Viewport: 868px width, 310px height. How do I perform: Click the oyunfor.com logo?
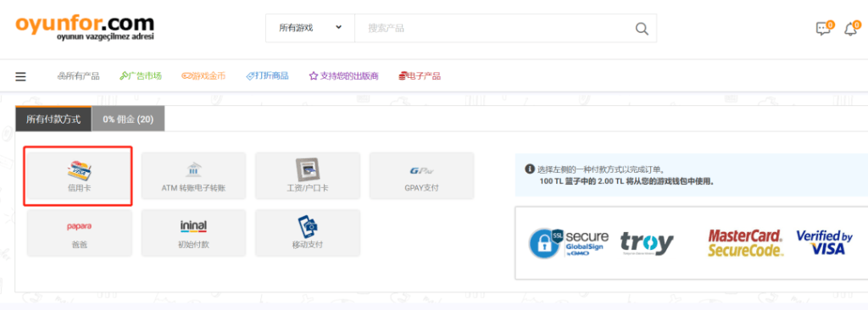coord(85,27)
